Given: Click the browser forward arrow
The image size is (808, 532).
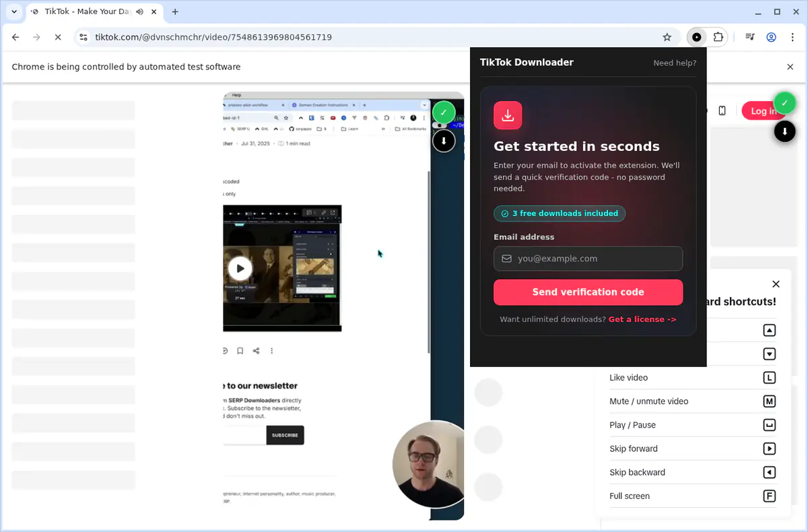Looking at the screenshot, I should 36,37.
